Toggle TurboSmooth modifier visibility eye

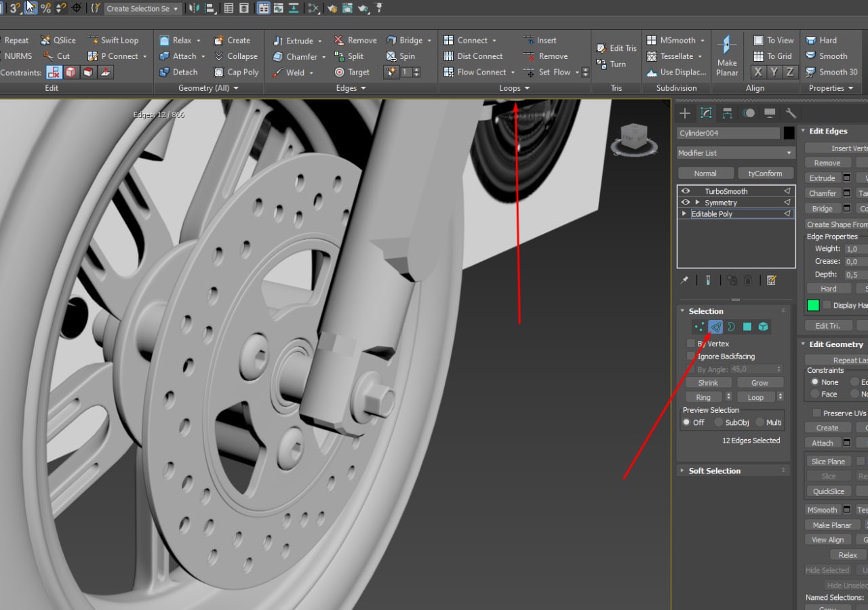(686, 191)
